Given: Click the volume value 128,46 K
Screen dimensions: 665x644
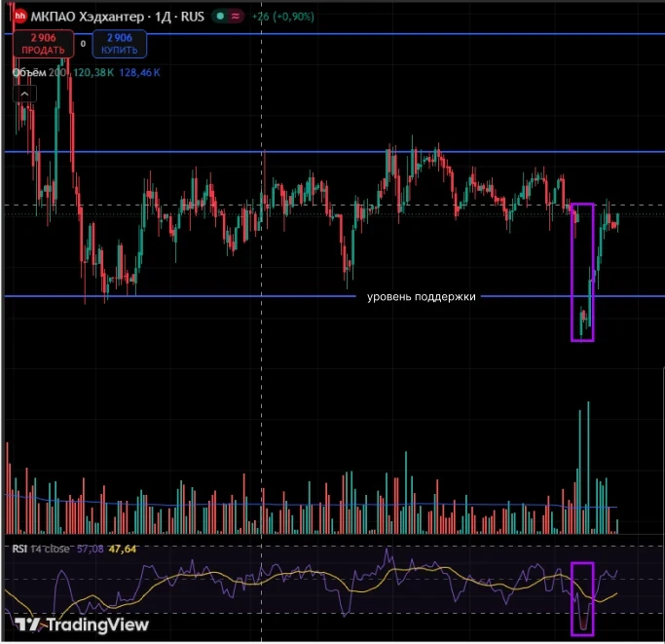Looking at the screenshot, I should pos(139,73).
